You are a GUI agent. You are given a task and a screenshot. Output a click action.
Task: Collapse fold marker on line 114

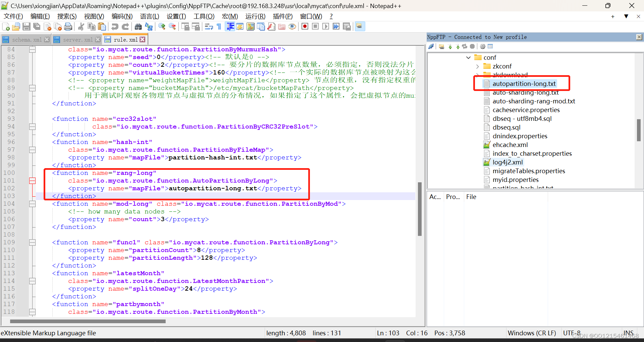point(32,281)
